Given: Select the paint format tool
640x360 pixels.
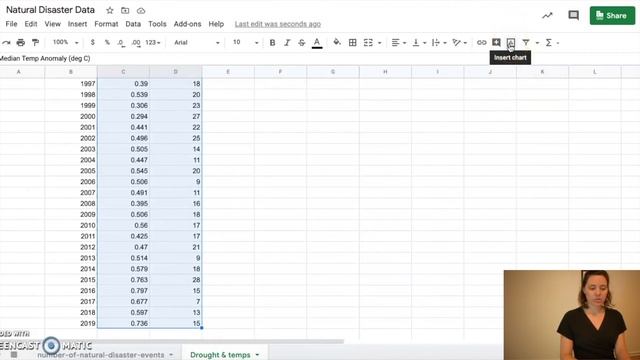Looking at the screenshot, I should click(36, 42).
